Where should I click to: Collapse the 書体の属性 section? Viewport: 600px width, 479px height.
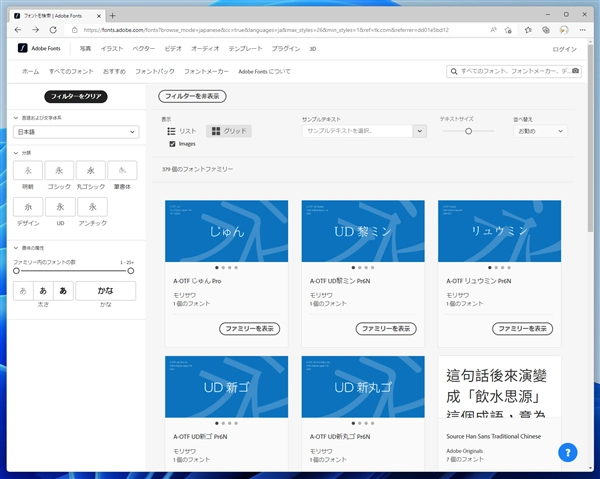16,248
